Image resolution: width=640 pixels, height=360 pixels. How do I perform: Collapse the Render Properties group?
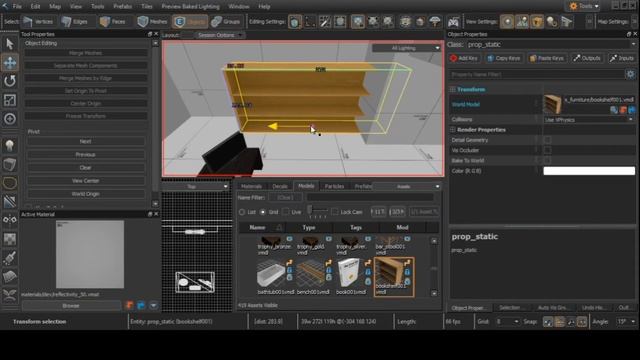point(452,130)
